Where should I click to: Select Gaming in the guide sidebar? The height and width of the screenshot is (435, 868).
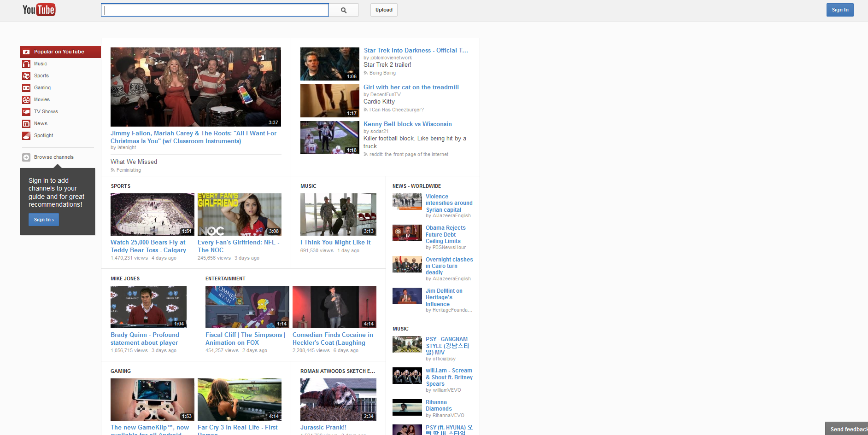(42, 88)
